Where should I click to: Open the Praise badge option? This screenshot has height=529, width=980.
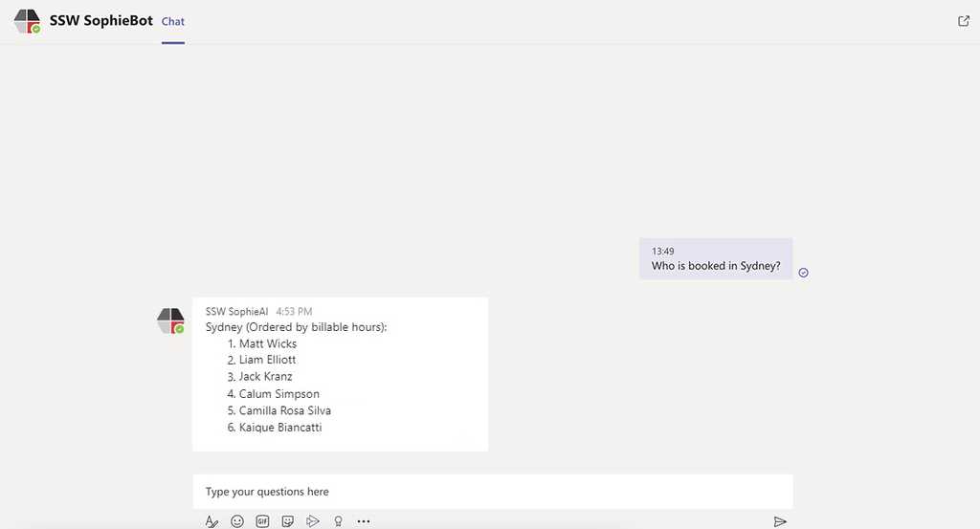(337, 521)
